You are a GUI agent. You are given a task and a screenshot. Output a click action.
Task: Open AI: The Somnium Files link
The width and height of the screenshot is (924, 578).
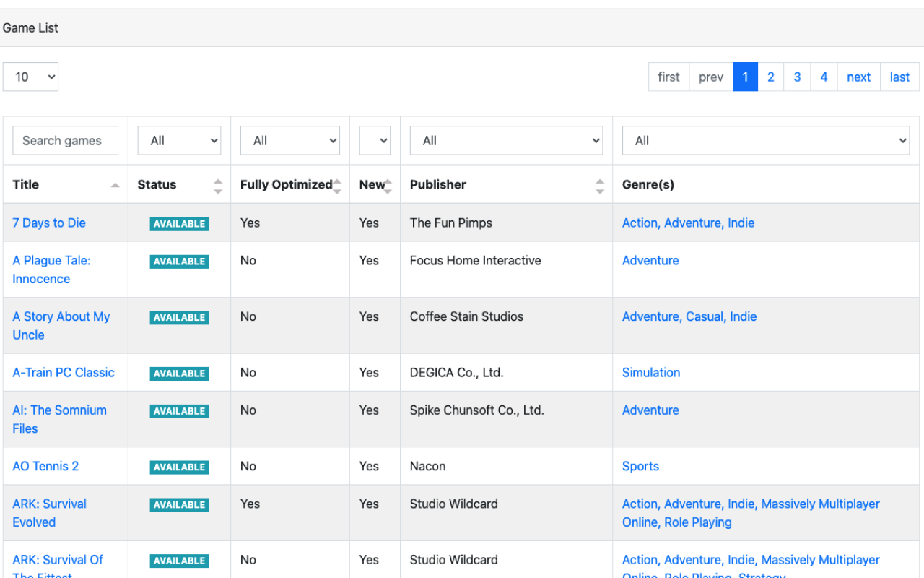tap(59, 419)
